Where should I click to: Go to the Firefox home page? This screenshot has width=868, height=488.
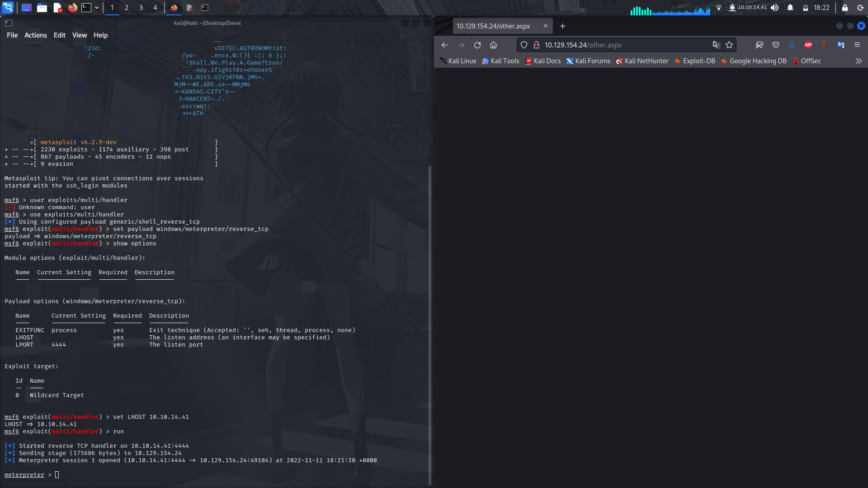[494, 45]
